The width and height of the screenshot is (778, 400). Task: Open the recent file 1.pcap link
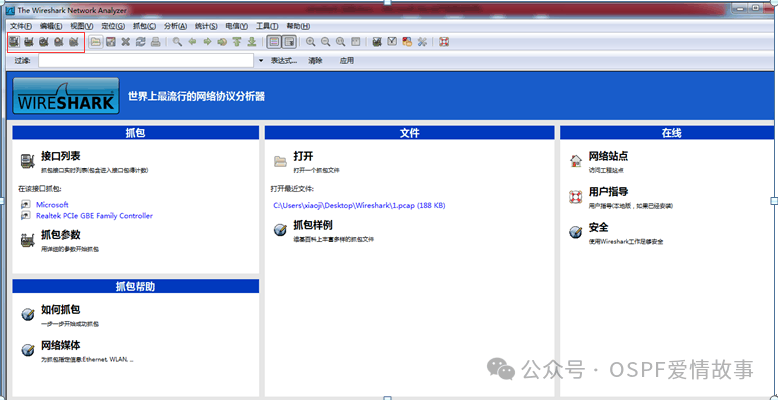358,205
